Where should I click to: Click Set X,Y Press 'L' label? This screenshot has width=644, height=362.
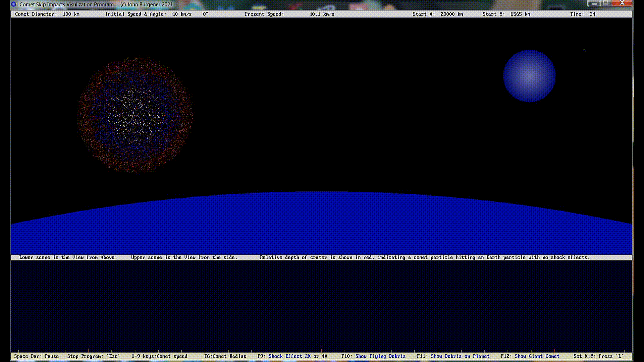coord(598,356)
